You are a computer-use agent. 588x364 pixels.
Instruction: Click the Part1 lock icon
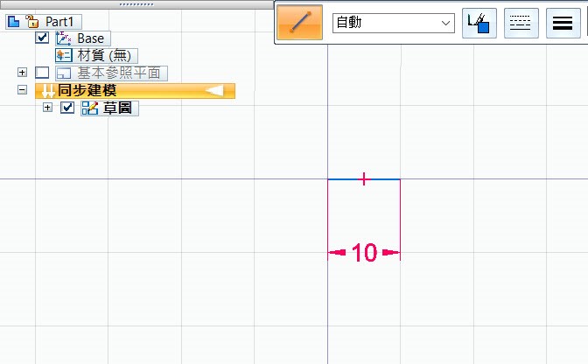tap(32, 21)
